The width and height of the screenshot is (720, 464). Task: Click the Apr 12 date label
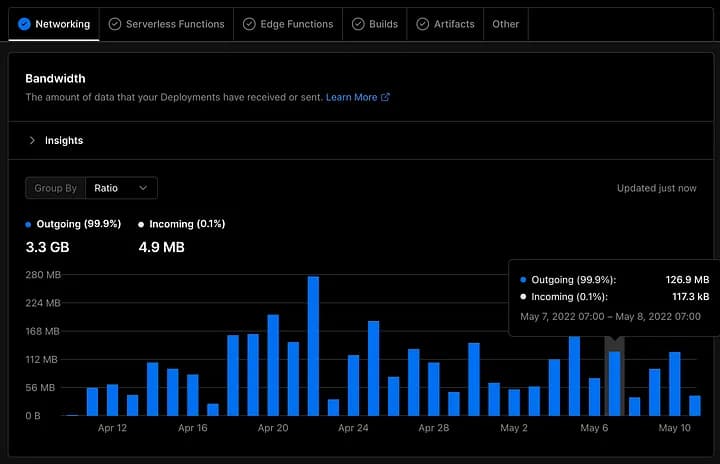(x=112, y=428)
